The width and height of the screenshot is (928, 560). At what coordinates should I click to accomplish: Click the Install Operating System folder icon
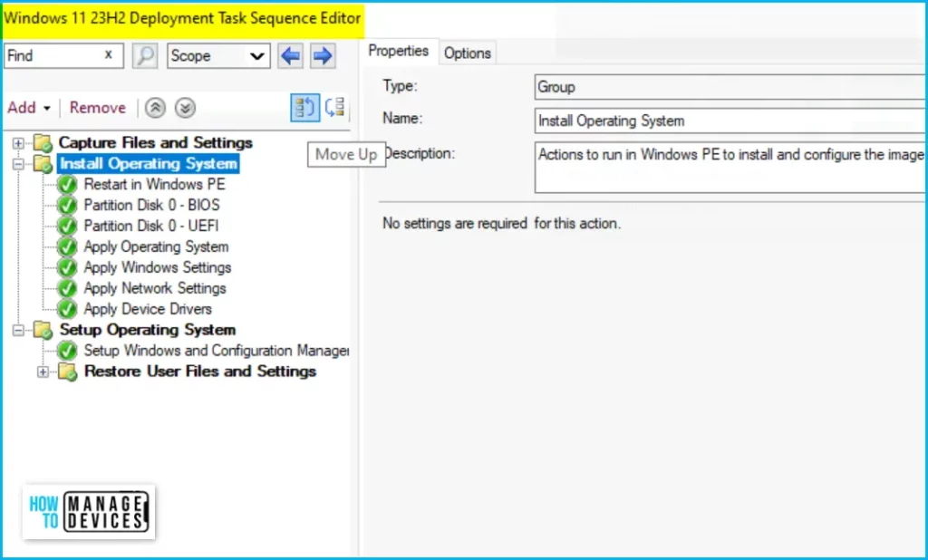point(43,164)
